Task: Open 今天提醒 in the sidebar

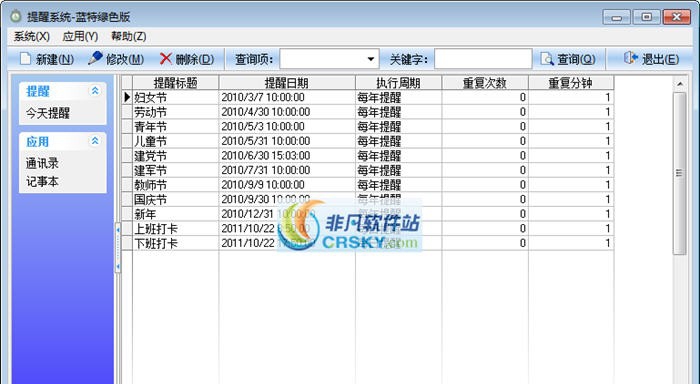Action: point(48,113)
